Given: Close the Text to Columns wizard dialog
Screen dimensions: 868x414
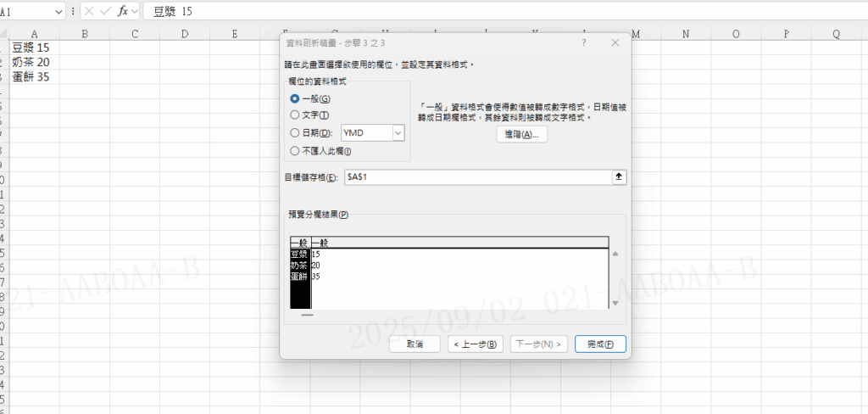Looking at the screenshot, I should (x=615, y=42).
